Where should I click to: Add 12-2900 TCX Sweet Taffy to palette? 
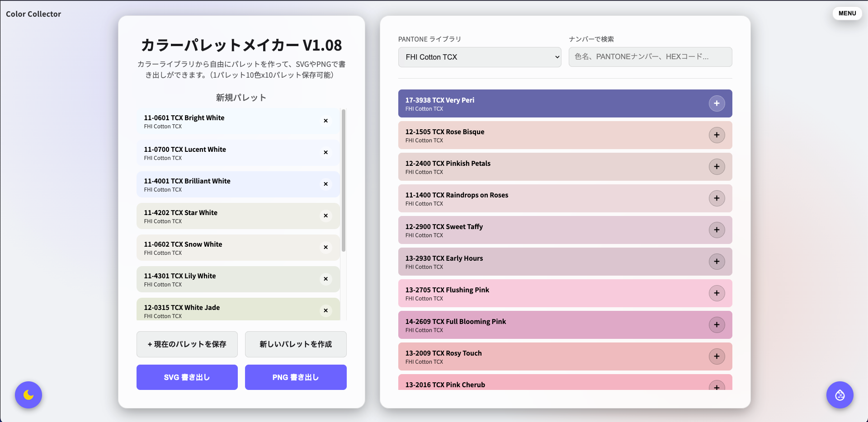click(x=717, y=230)
